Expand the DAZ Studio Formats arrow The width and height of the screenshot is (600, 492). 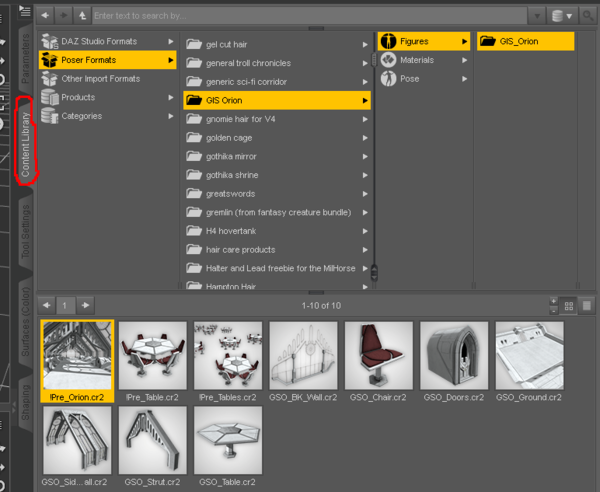click(x=171, y=41)
